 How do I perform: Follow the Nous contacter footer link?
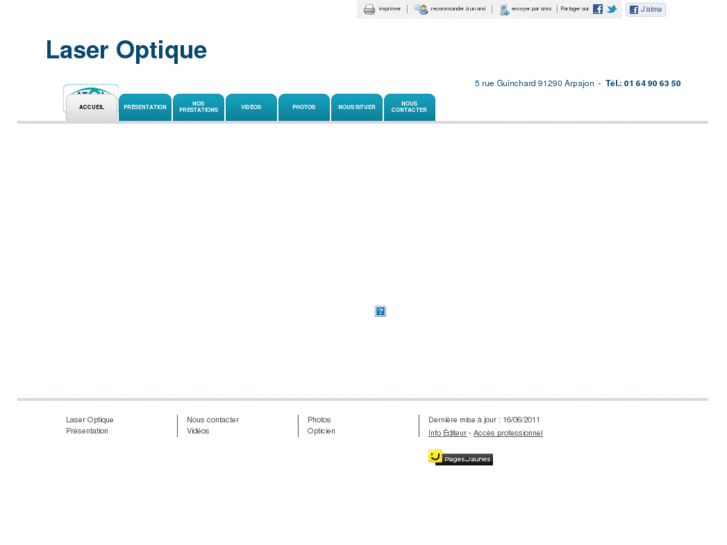tap(213, 420)
